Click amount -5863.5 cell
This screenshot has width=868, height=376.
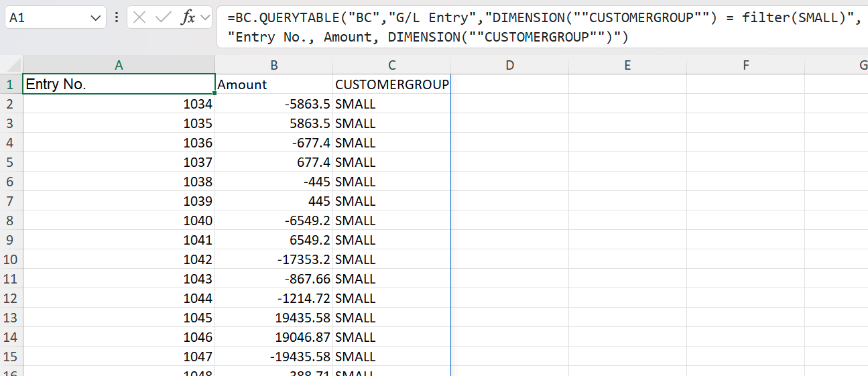274,104
